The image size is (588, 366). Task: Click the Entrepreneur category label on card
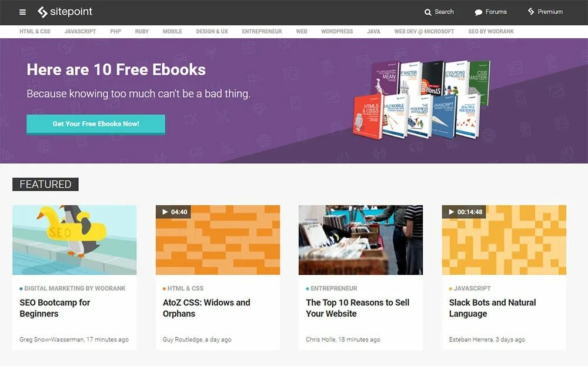[334, 288]
